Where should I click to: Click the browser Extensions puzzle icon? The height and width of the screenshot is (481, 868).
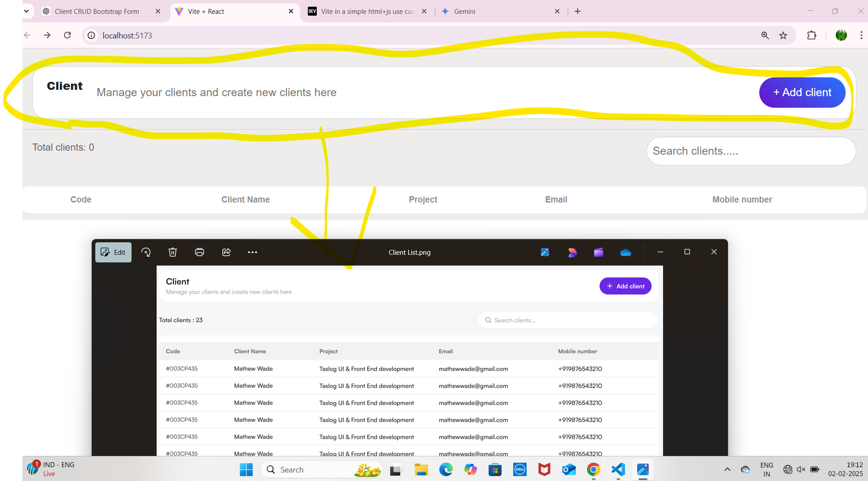[811, 35]
